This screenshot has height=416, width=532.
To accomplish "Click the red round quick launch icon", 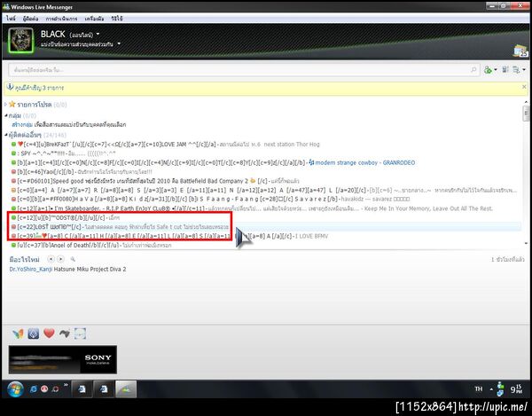I will click(44, 389).
